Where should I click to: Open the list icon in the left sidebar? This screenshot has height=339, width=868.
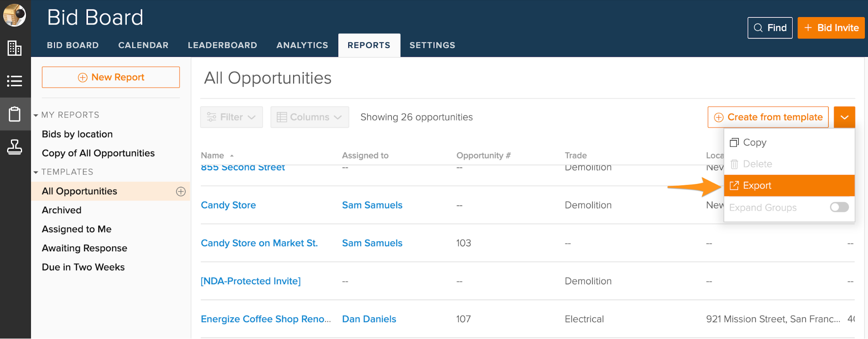point(14,81)
